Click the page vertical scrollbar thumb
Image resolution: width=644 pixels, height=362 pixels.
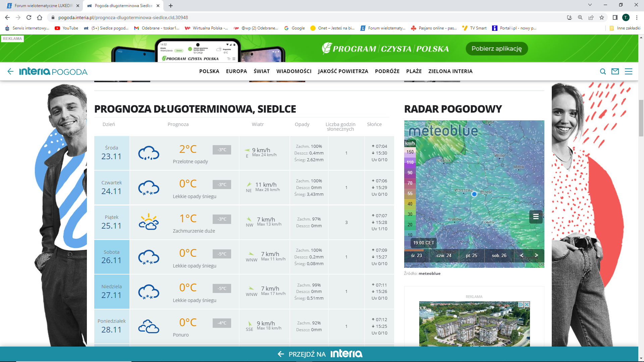click(x=641, y=118)
